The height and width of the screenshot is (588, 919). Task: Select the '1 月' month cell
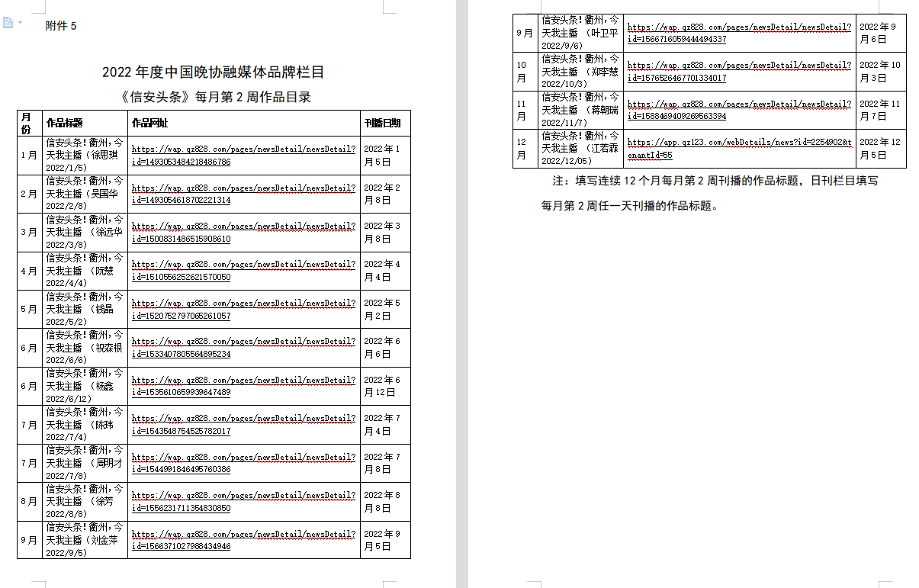(29, 156)
